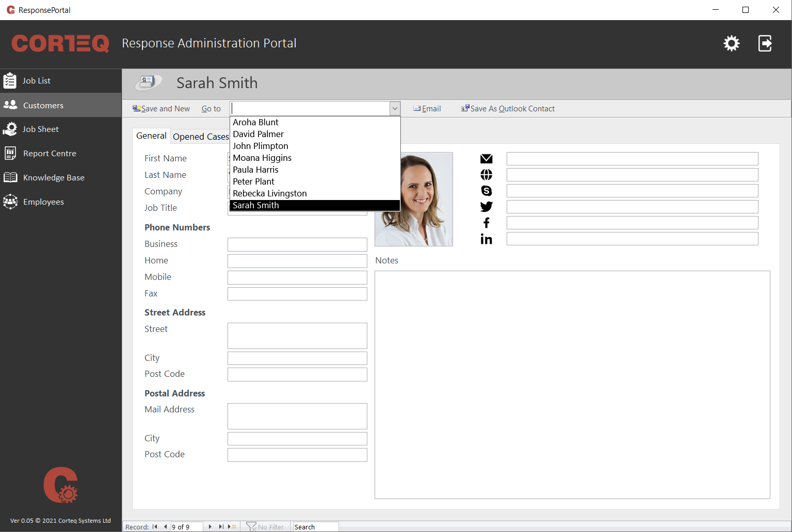Open the Customers section
Image resolution: width=792 pixels, height=532 pixels.
coord(61,105)
